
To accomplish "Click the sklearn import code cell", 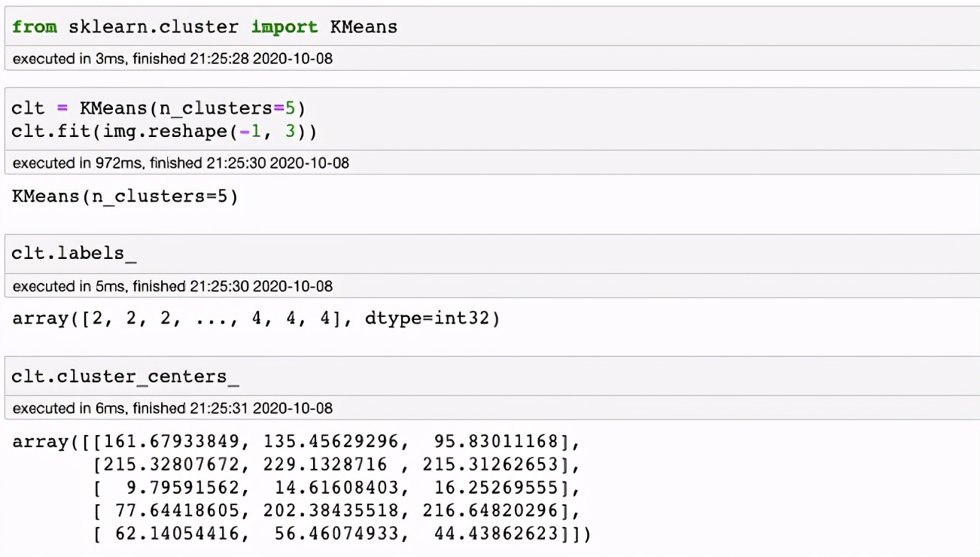I will 203,26.
